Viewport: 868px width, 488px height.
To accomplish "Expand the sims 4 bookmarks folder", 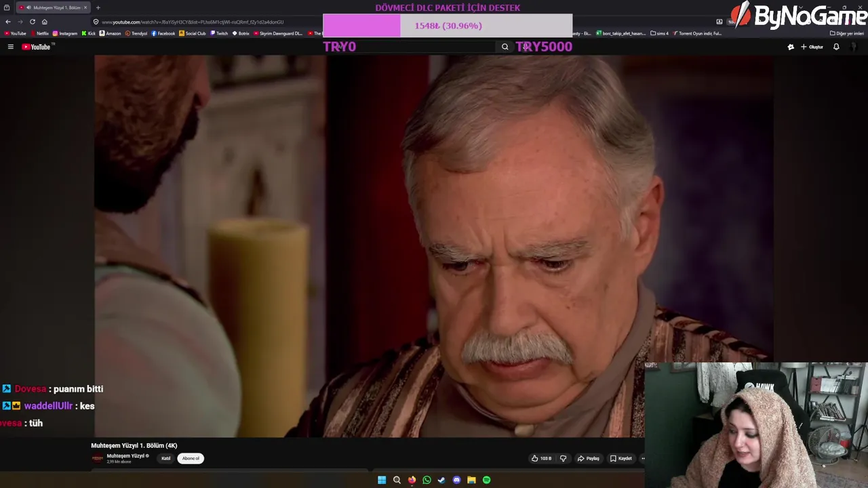I will point(659,33).
